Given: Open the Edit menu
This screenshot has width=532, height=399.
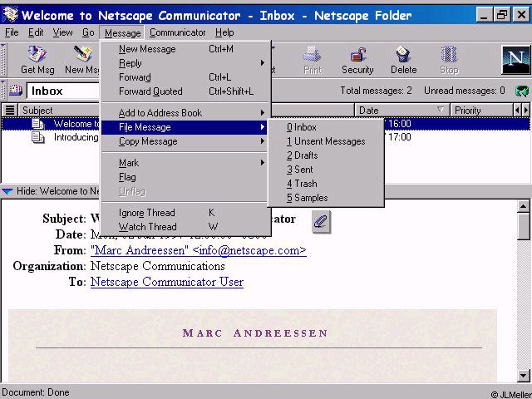Looking at the screenshot, I should pos(36,32).
